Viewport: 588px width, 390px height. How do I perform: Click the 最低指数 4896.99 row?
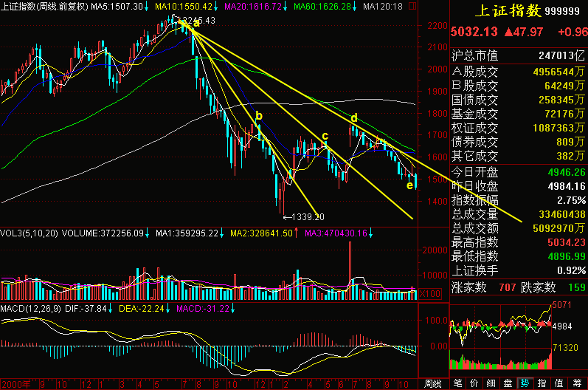pos(518,256)
